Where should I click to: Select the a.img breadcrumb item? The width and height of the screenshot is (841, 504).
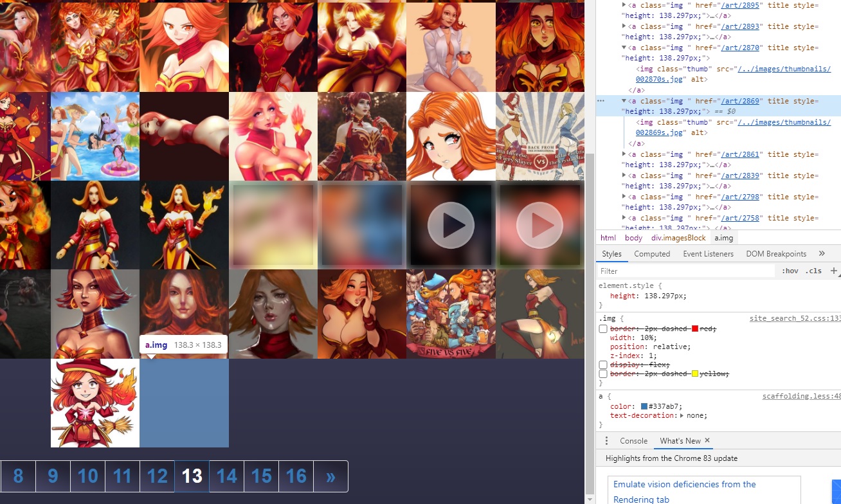pos(724,237)
